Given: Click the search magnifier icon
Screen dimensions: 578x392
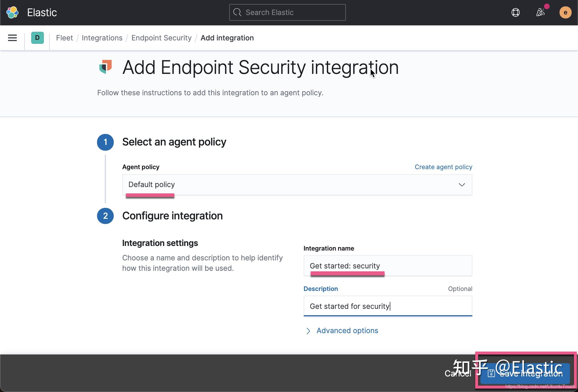Looking at the screenshot, I should click(x=237, y=12).
